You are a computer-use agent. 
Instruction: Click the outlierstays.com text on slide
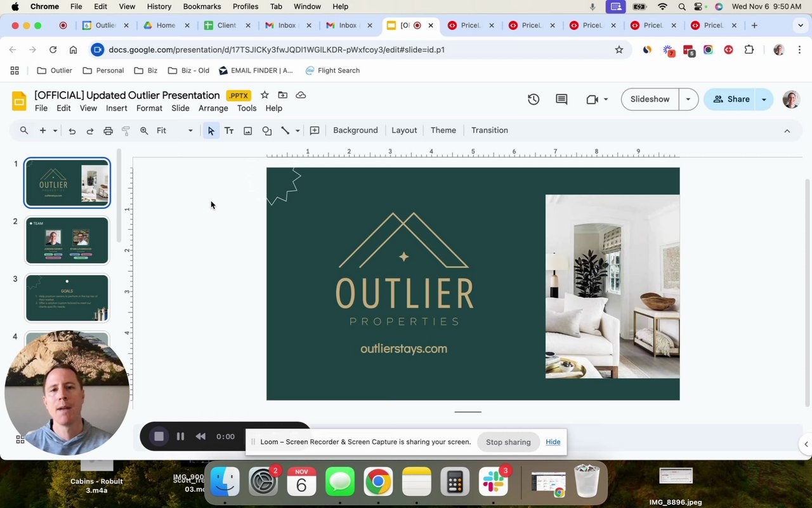coord(403,349)
